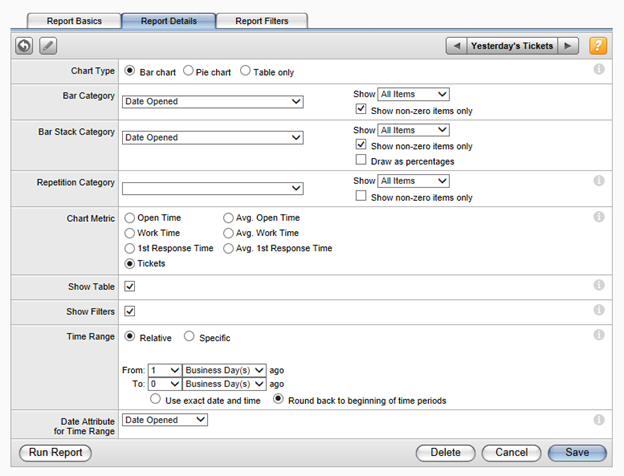Select Round back to beginning option
The height and width of the screenshot is (476, 624).
click(x=278, y=399)
